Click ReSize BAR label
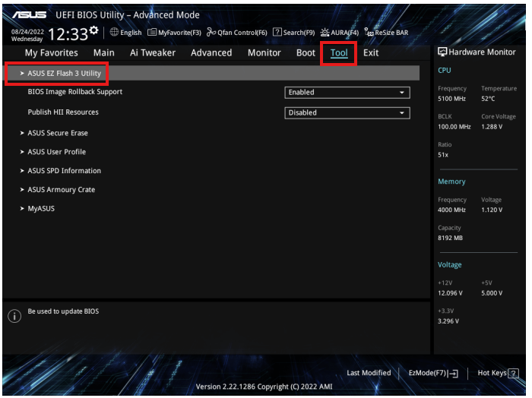This screenshot has height=398, width=532. 391,33
